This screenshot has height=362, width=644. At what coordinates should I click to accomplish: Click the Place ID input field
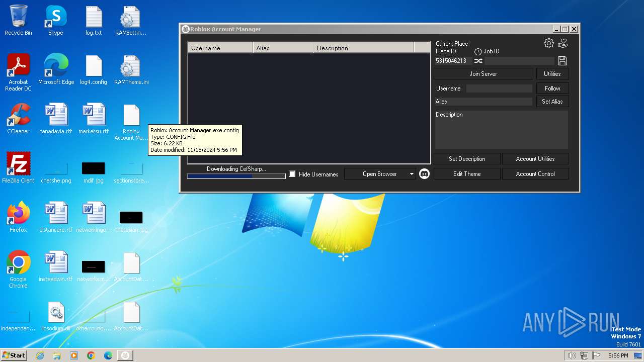pos(453,61)
